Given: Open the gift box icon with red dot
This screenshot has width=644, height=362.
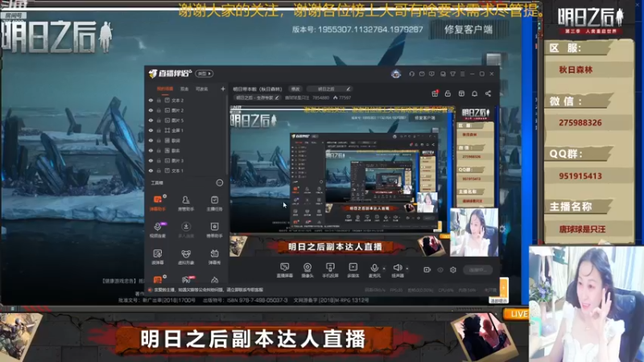Looking at the screenshot, I should click(x=435, y=93).
